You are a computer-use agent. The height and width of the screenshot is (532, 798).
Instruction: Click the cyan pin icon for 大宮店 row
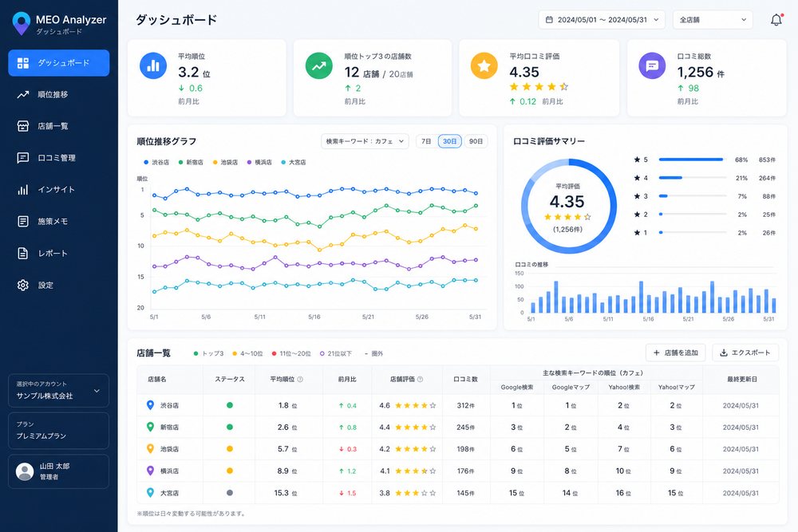150,493
